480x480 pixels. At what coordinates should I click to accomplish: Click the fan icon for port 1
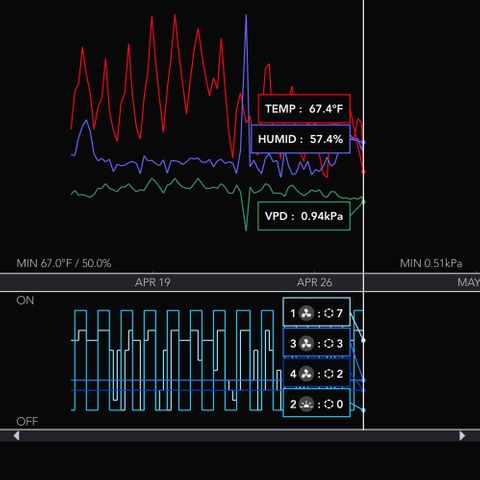(306, 313)
